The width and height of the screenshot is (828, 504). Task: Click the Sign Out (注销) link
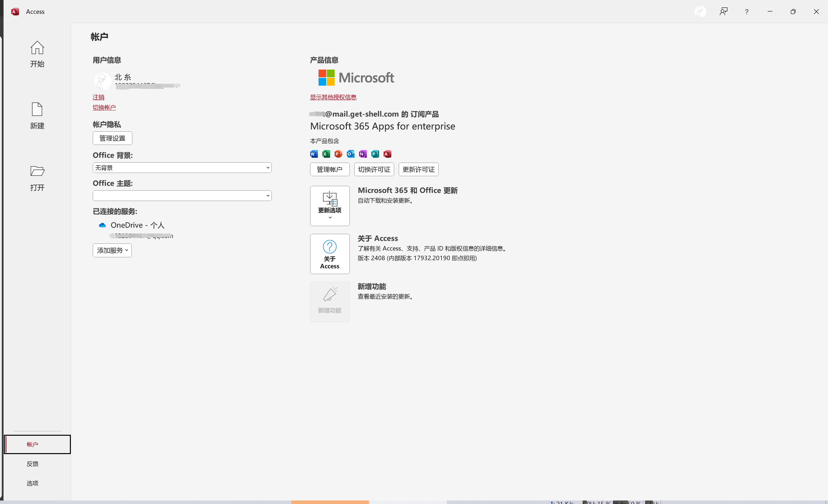tap(99, 97)
